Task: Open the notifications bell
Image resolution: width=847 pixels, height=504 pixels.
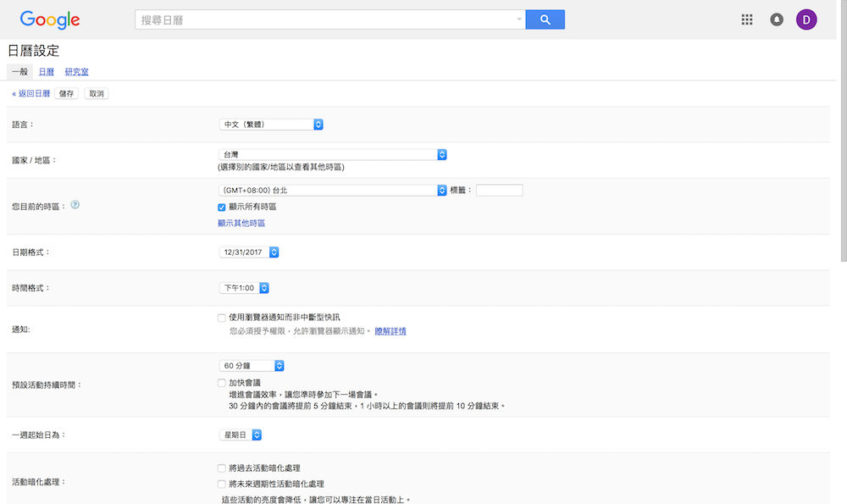Action: [777, 19]
